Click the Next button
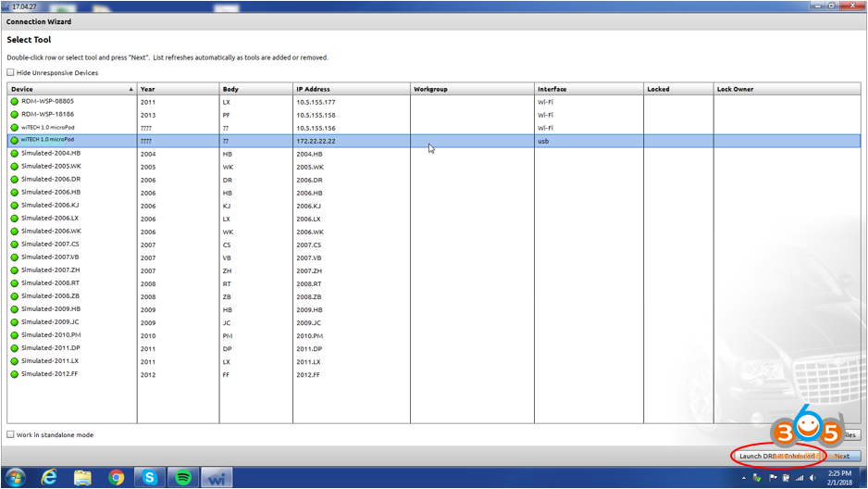Image resolution: width=868 pixels, height=489 pixels. (841, 456)
